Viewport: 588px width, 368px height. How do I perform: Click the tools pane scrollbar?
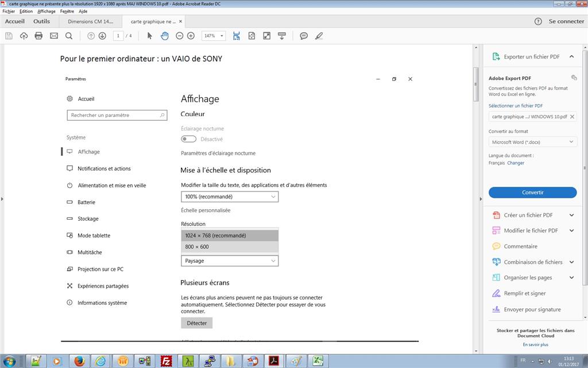coord(585,167)
